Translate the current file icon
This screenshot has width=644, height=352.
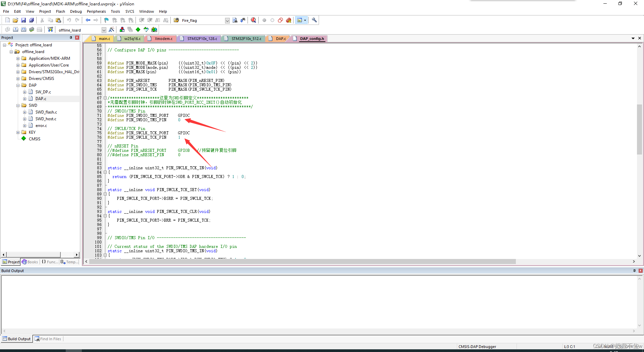tap(7, 30)
